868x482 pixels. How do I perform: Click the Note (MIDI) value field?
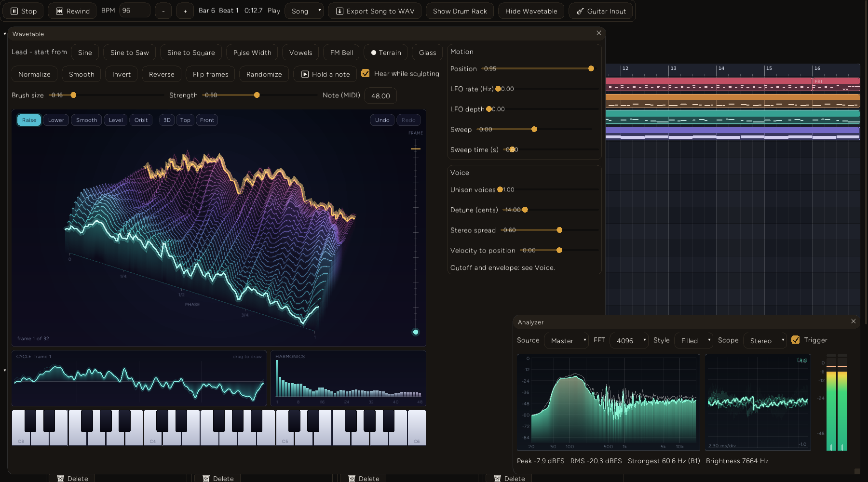pos(380,96)
